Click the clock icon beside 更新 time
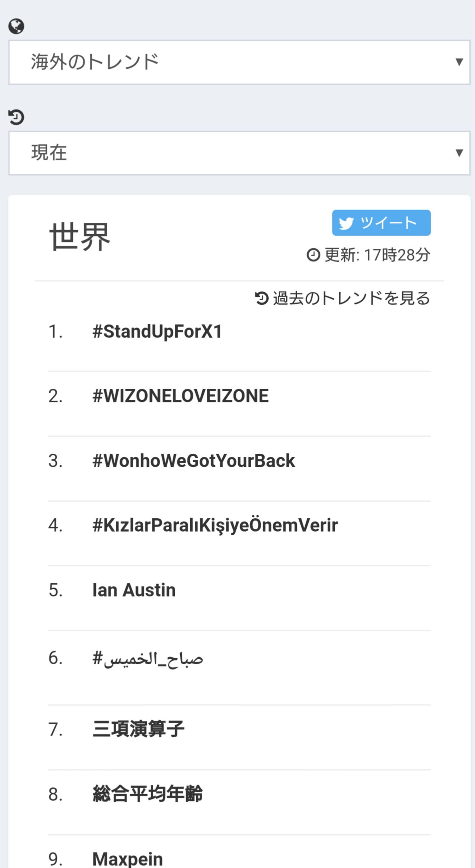The width and height of the screenshot is (475, 868). (313, 255)
